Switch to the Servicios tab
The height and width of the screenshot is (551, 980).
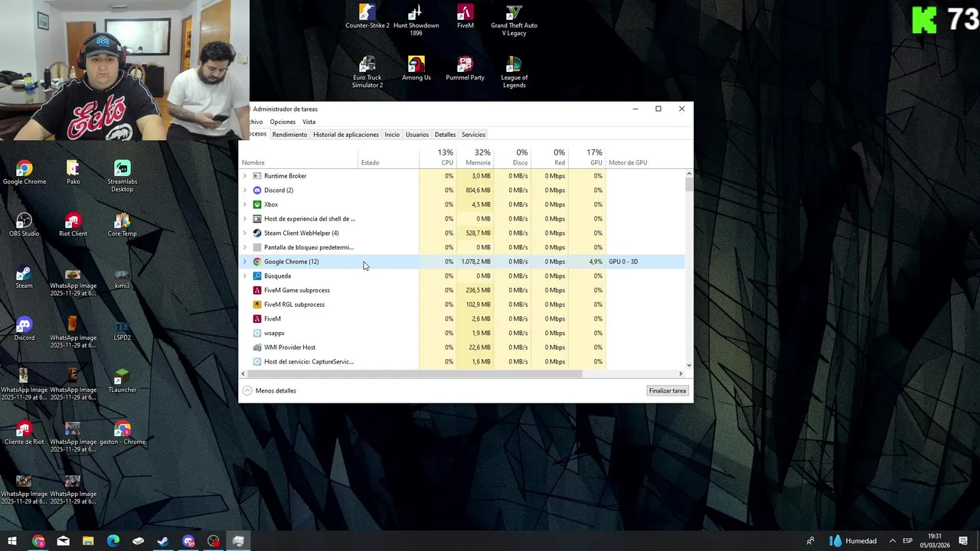coord(473,135)
